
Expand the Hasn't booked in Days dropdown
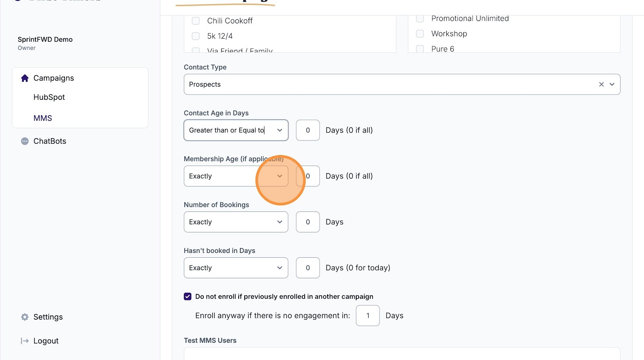(x=236, y=268)
